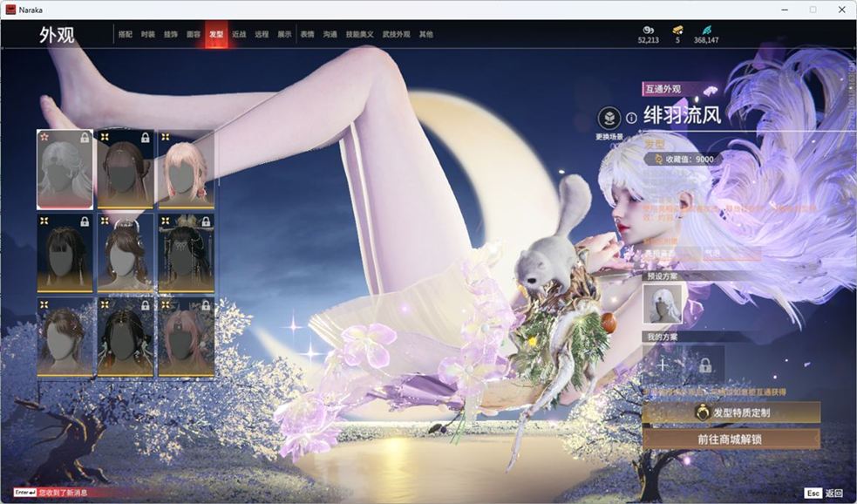The width and height of the screenshot is (857, 504).
Task: Open the 搭配 tab
Action: 126,34
